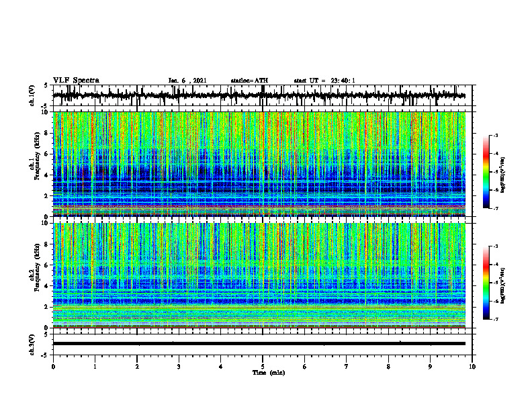Click the ch.2 spectrogram color bar
The width and height of the screenshot is (532, 411).
coord(486,283)
